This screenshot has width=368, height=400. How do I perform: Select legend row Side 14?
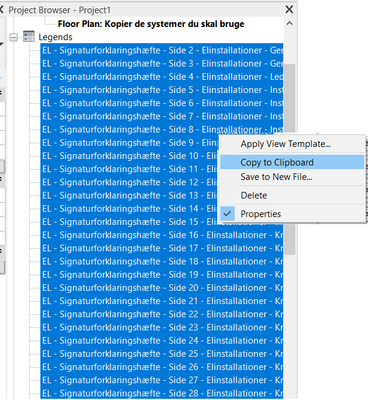pyautogui.click(x=129, y=209)
